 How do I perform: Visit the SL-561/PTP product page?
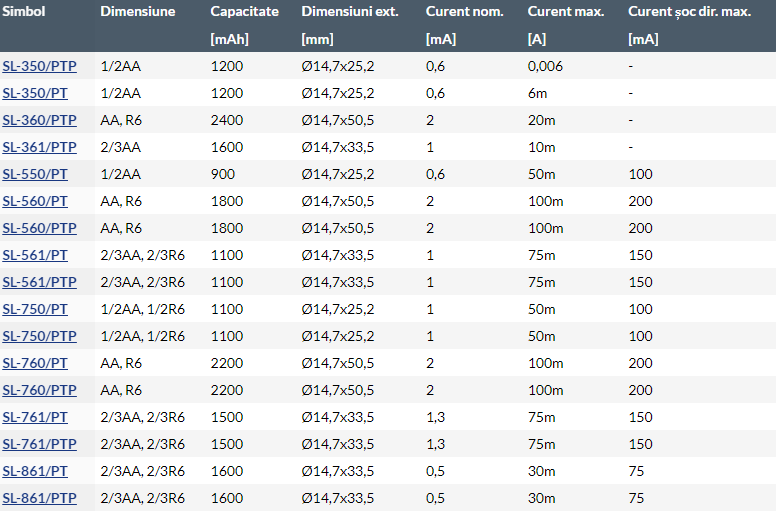click(40, 282)
